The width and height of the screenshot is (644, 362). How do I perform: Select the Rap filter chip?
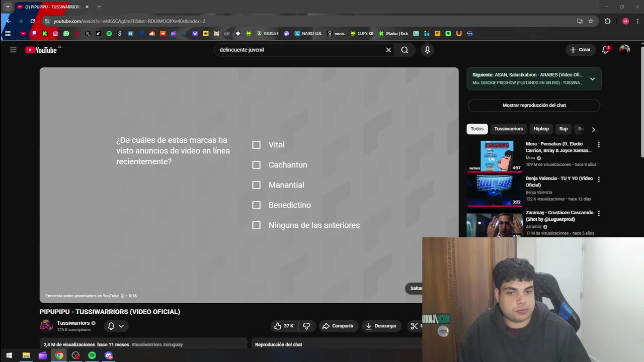pos(563,129)
